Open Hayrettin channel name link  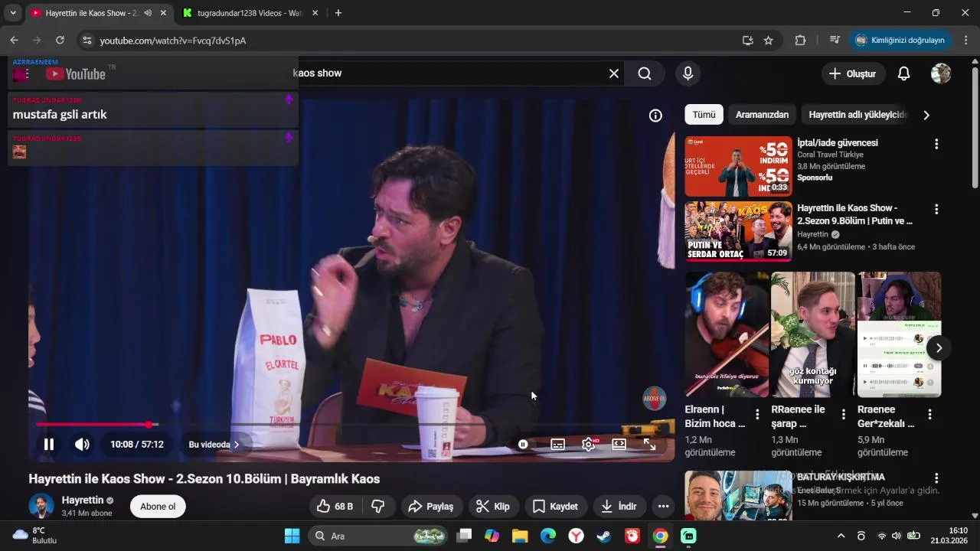[83, 500]
